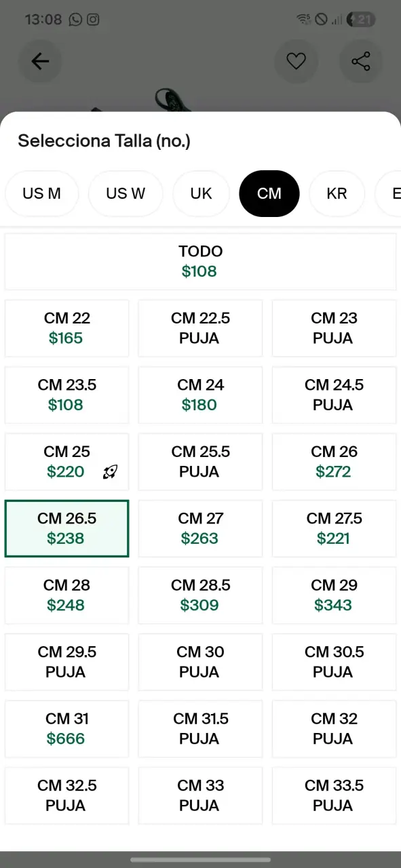Choose the TODO $108 option

click(x=200, y=262)
